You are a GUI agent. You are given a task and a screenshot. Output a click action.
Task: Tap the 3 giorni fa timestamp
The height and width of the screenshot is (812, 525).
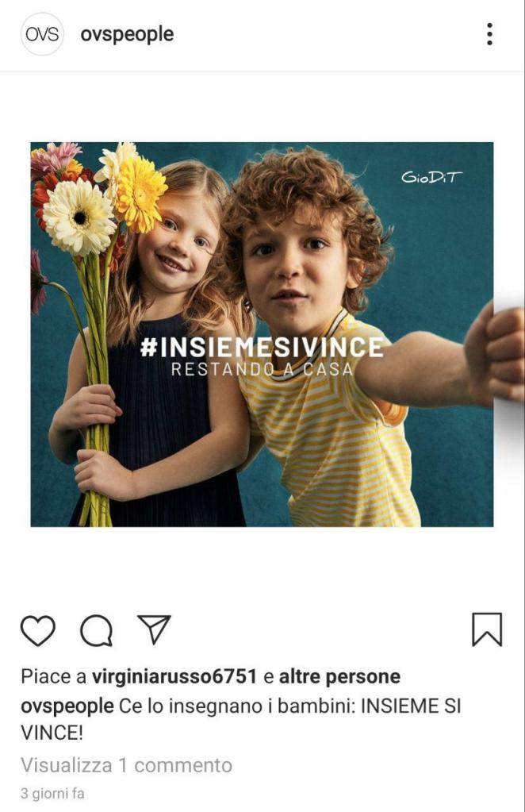52,794
